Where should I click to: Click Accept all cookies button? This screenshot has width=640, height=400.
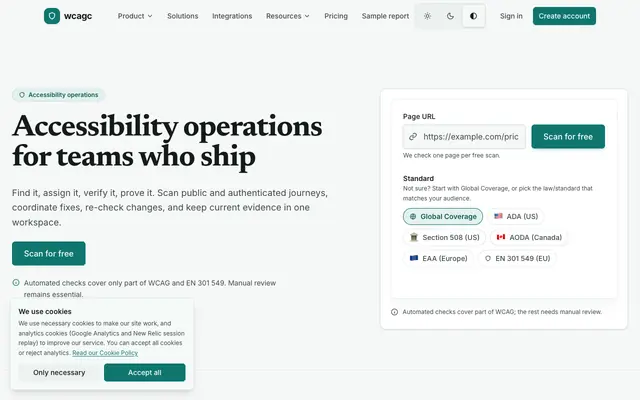coord(144,373)
